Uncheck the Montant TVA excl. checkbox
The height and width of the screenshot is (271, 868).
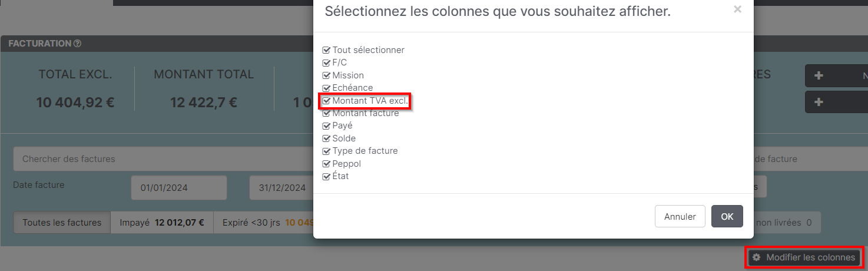click(326, 101)
